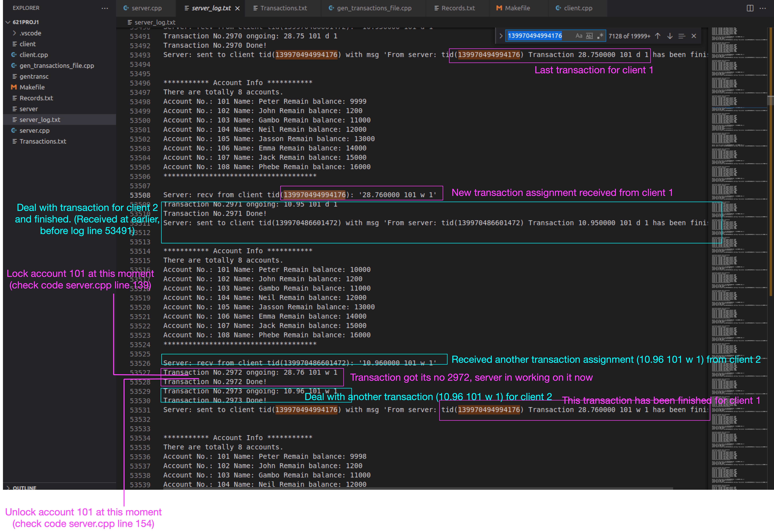
Task: Open client file in Explorer
Action: [59, 44]
